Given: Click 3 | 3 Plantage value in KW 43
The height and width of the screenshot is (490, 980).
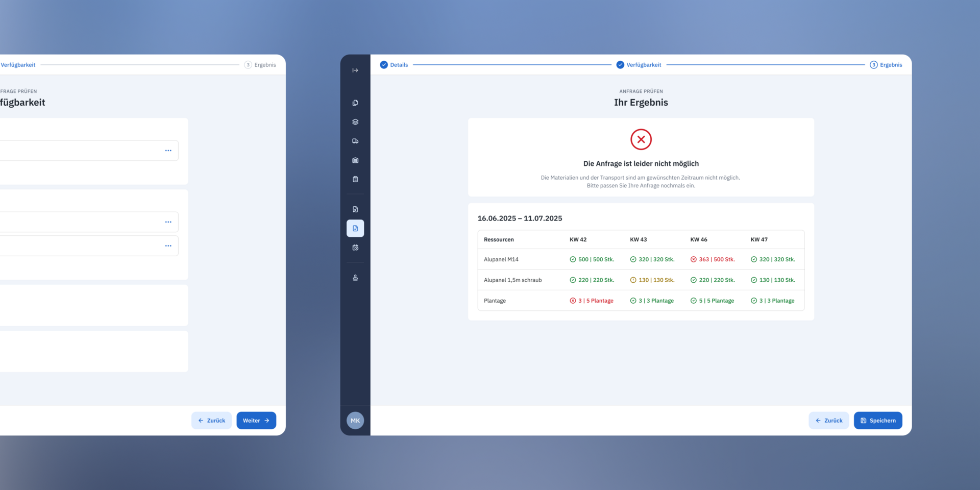Looking at the screenshot, I should click(656, 301).
